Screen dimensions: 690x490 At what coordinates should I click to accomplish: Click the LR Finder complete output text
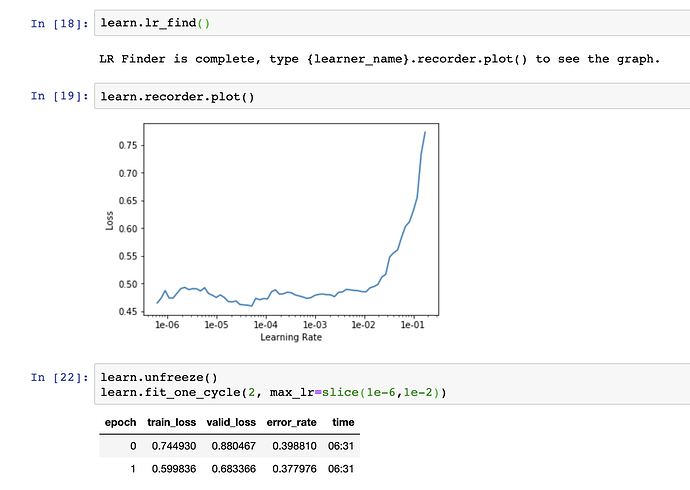380,59
